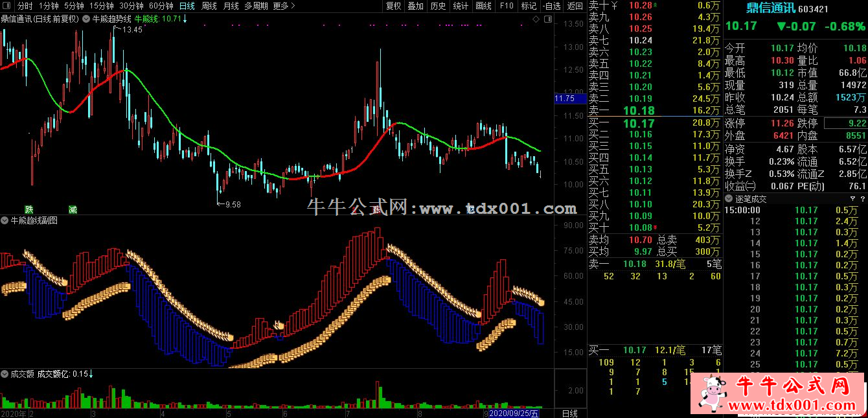Click the chart title 鼎信通讯(日线.前复权)
868x418 pixels.
pyautogui.click(x=40, y=19)
